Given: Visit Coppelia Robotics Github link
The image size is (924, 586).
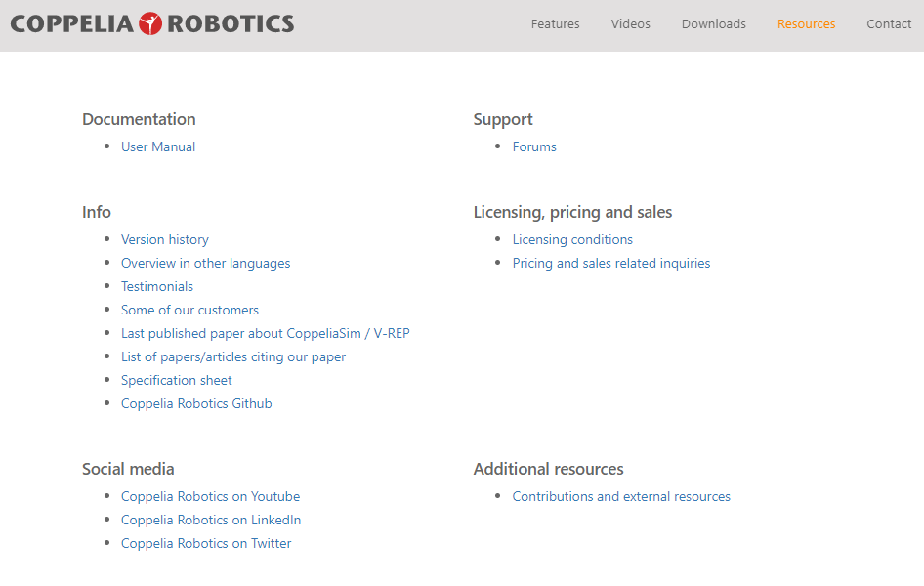Looking at the screenshot, I should point(196,403).
